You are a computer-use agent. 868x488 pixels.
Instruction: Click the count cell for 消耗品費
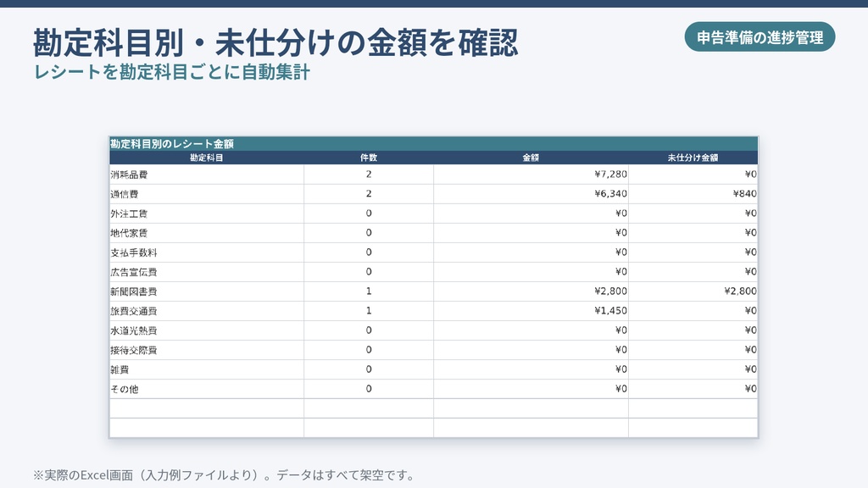click(x=369, y=175)
